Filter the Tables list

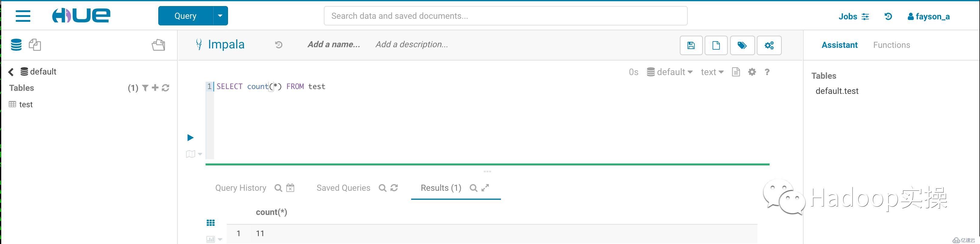coord(145,88)
